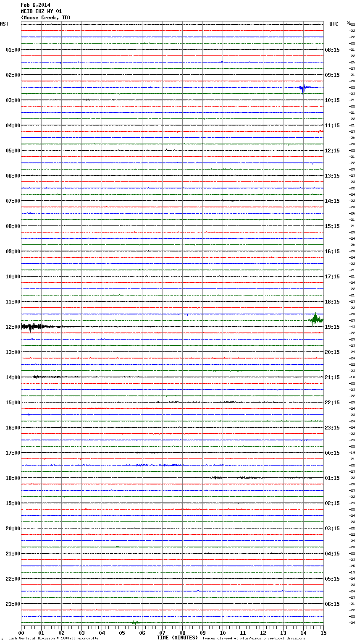This screenshot has width=357, height=644.
Task: Click the "MST" time zone label
Action: coord(4,24)
